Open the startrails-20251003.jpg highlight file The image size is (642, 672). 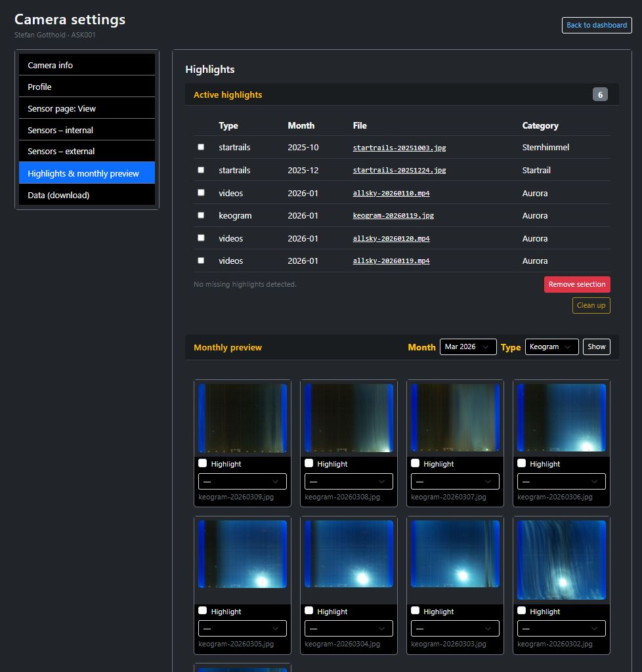pos(398,148)
